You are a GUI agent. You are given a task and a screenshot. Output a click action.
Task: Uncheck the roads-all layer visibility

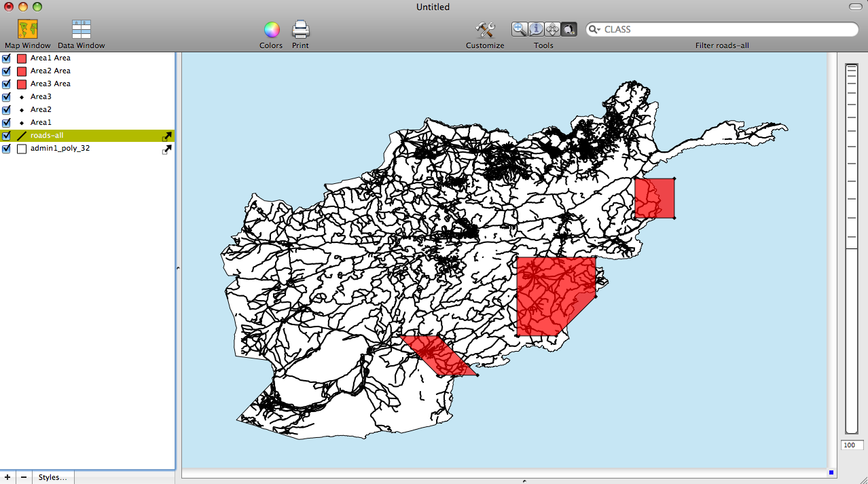point(7,136)
